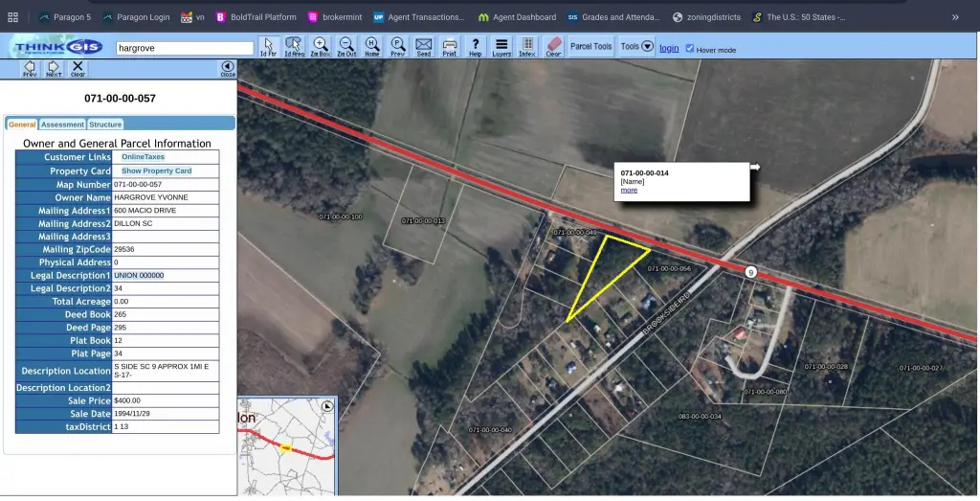Screen dimensions: 980x501
Task: Open Agent Dashboard bookmark
Action: coord(517,17)
